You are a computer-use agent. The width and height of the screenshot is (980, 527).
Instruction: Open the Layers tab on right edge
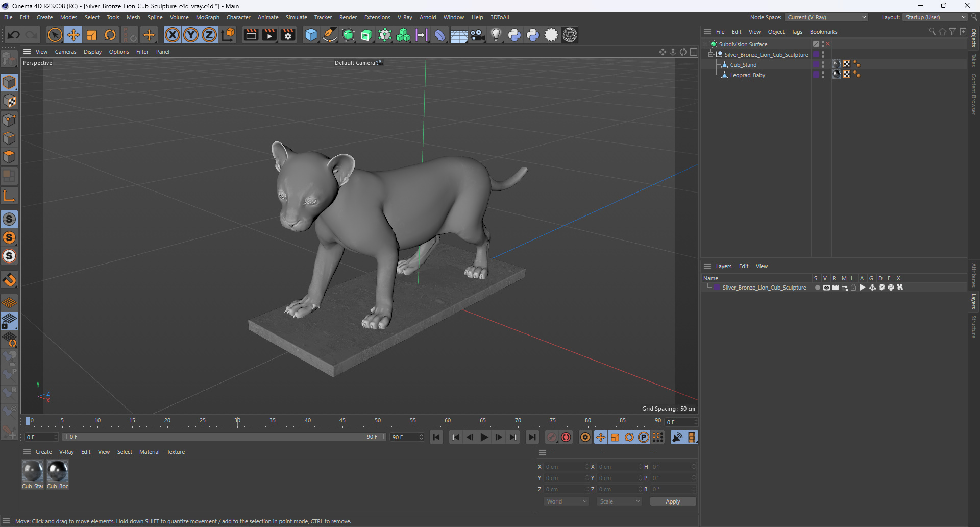pos(974,301)
